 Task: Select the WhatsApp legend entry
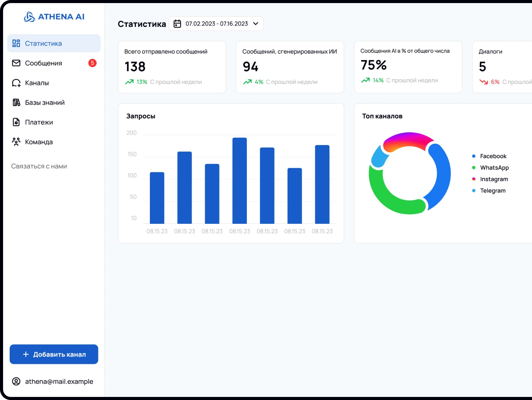click(x=494, y=168)
